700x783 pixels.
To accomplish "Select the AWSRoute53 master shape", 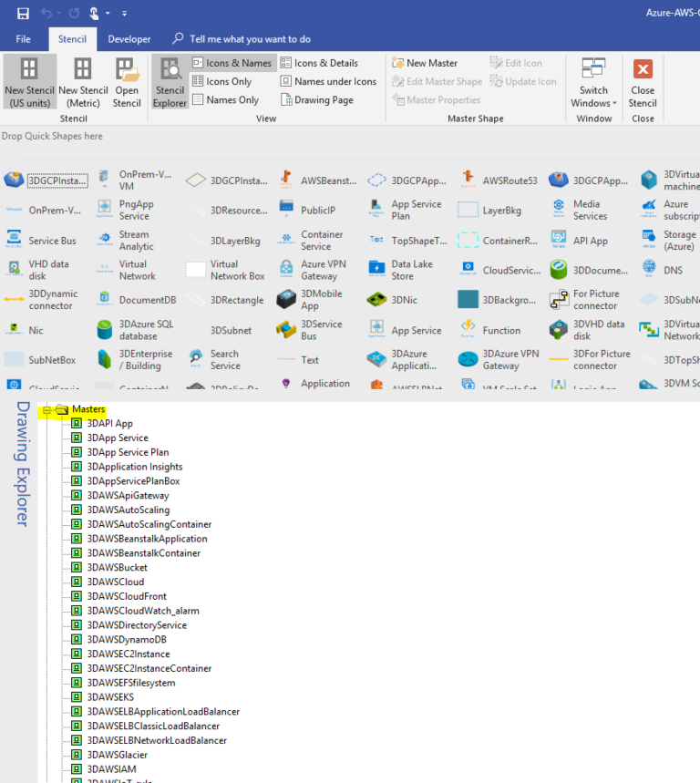I will [x=499, y=180].
